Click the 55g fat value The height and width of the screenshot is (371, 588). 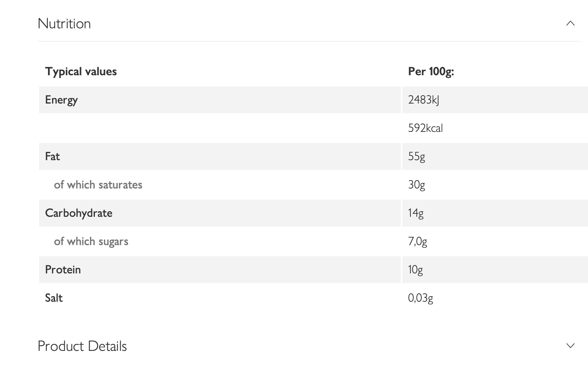pyautogui.click(x=416, y=156)
